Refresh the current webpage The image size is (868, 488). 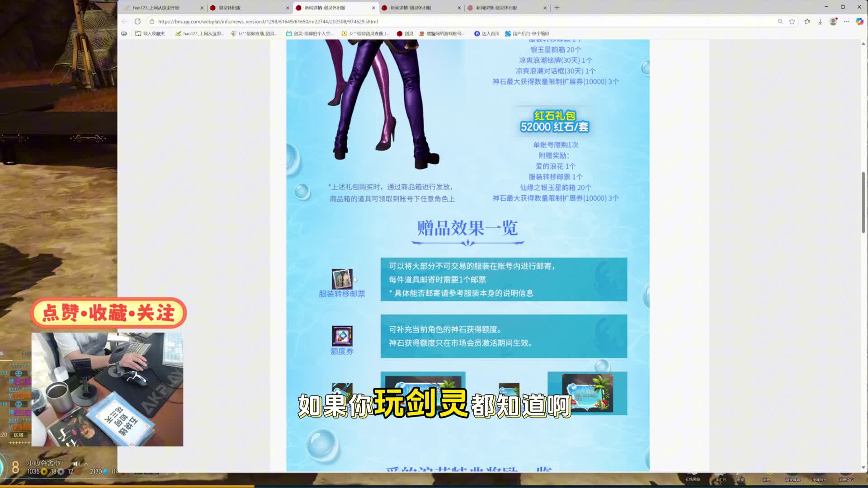(x=137, y=21)
